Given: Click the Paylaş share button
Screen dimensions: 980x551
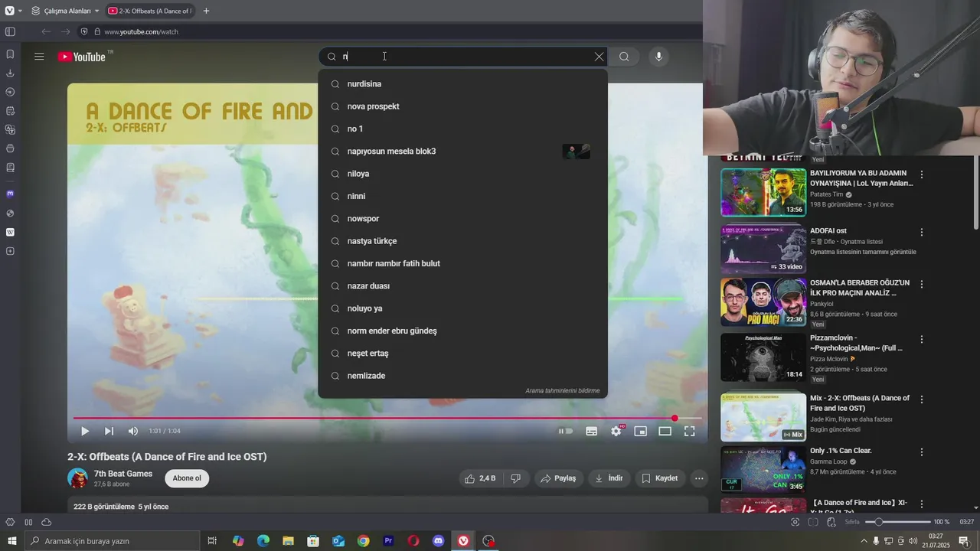Looking at the screenshot, I should point(558,478).
